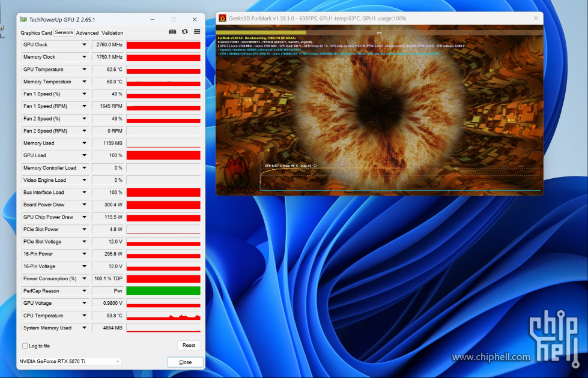Click the 1159 MB Memory Used value
The image size is (588, 378).
tap(108, 143)
